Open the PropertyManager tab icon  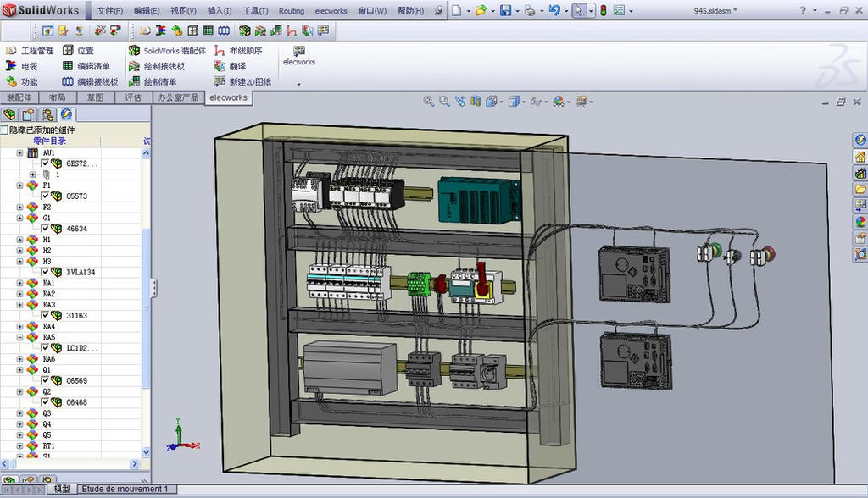click(x=28, y=114)
